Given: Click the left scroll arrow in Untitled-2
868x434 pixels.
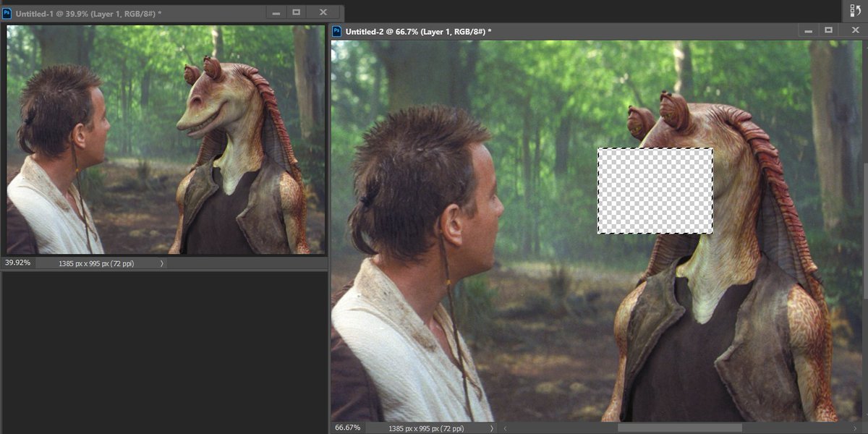Looking at the screenshot, I should pos(505,428).
